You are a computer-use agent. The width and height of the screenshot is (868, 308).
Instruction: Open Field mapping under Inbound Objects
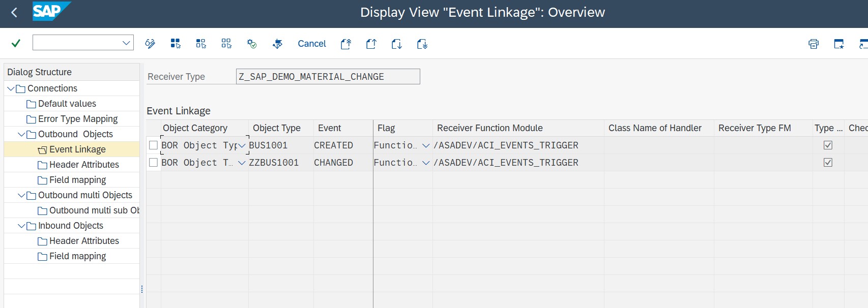click(72, 256)
